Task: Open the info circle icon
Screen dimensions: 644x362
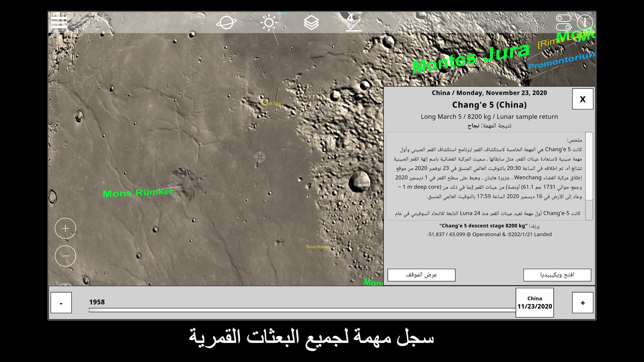Action: (585, 22)
